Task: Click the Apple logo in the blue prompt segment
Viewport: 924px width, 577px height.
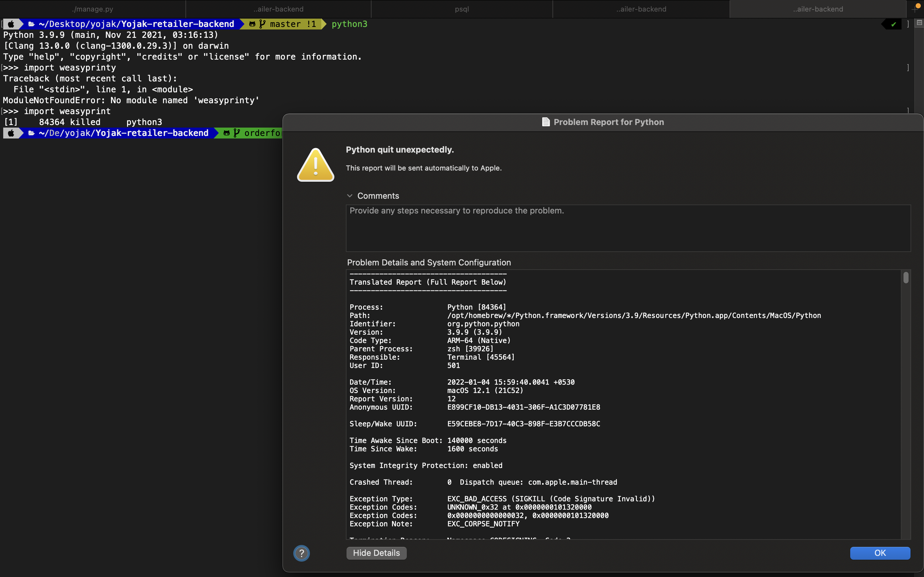Action: (12, 24)
